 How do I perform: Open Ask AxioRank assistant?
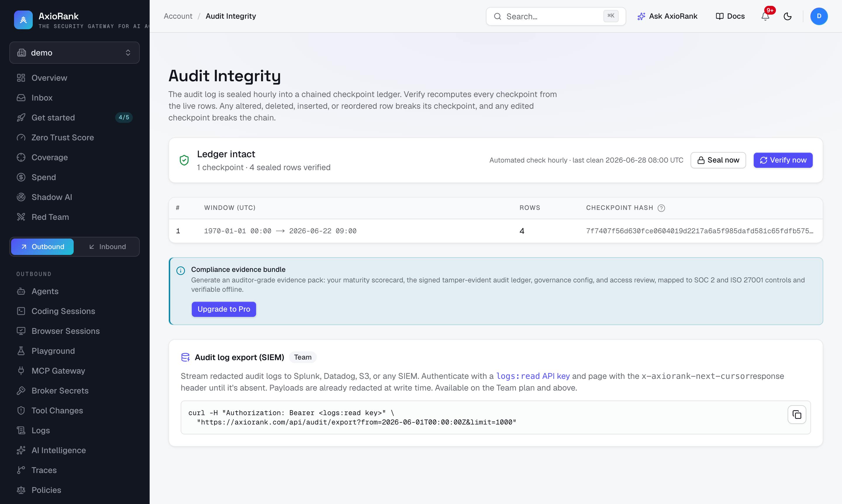[x=667, y=16]
